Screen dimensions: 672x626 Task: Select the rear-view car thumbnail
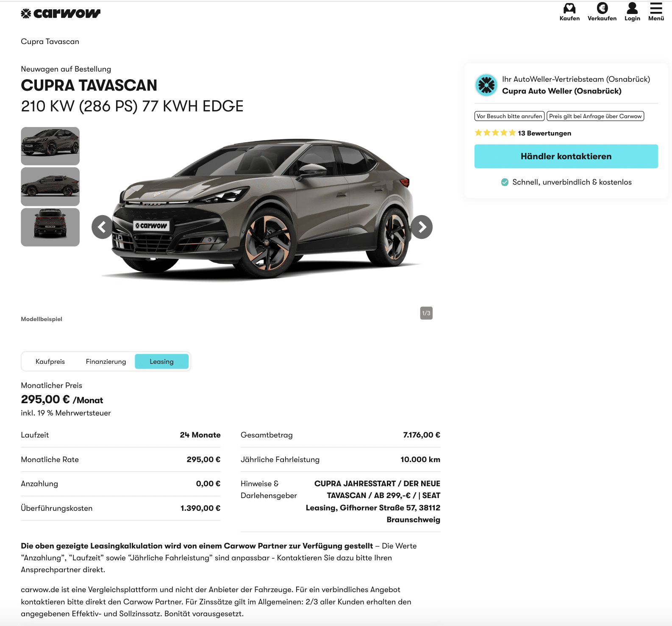(50, 227)
